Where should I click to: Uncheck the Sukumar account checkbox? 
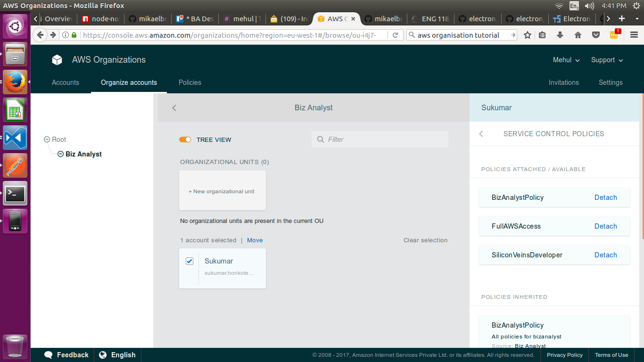pos(190,261)
